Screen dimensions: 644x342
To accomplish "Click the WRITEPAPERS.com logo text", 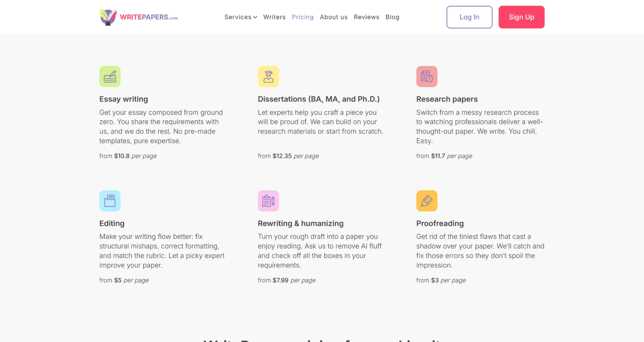I will [149, 17].
